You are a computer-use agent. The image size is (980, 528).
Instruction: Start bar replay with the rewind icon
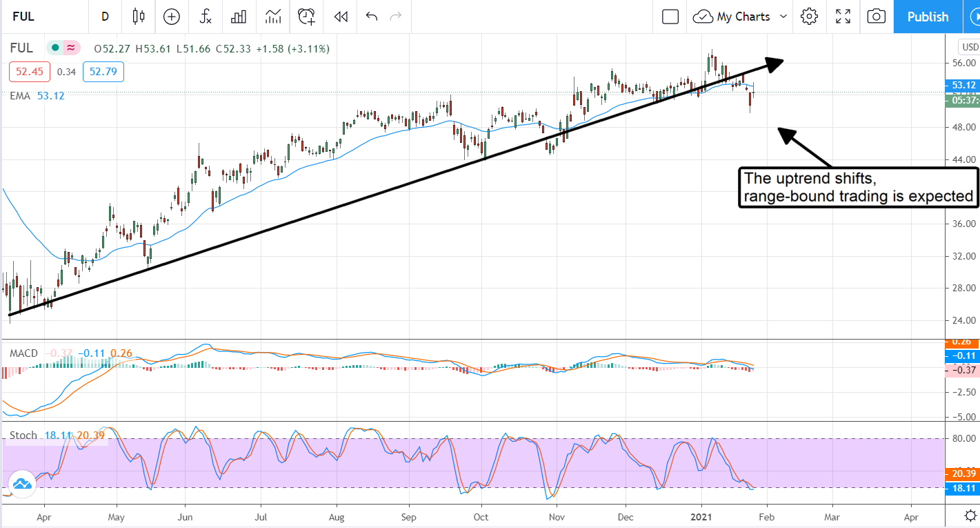pos(340,17)
